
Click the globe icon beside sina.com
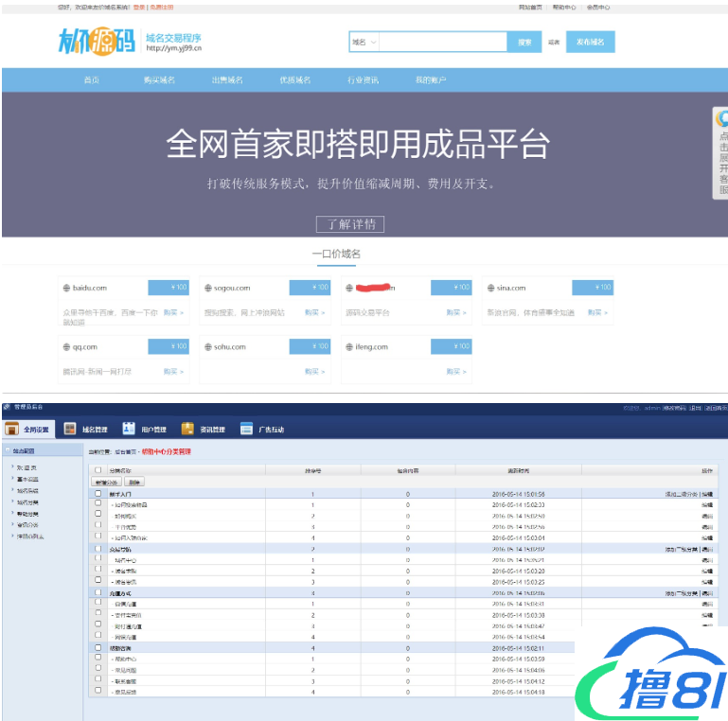coord(489,288)
